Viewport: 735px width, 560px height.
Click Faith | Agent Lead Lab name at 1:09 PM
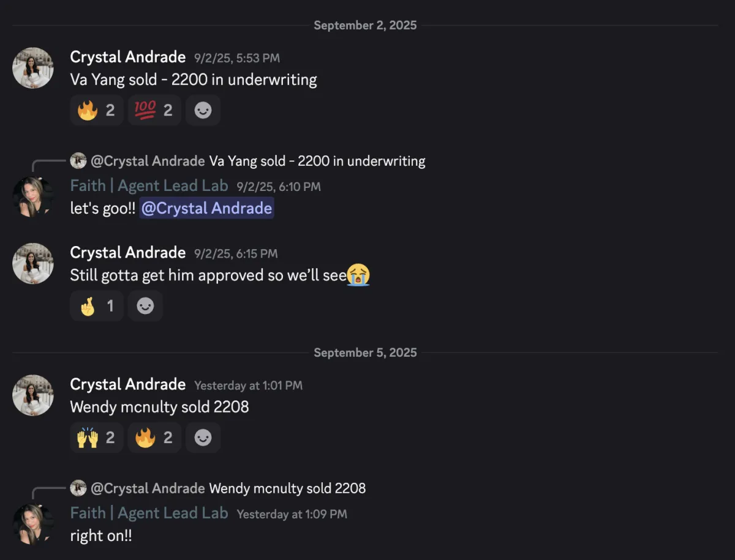(x=149, y=513)
